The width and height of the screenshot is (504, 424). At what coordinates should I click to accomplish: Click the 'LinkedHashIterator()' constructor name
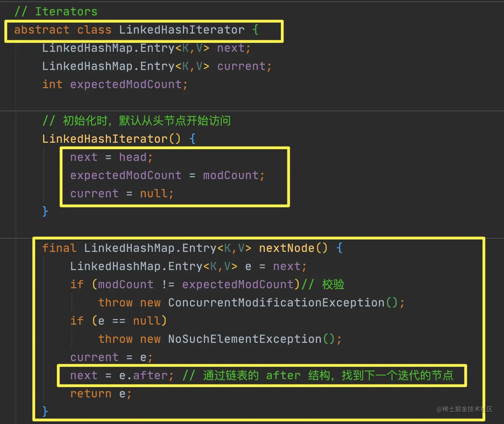111,139
